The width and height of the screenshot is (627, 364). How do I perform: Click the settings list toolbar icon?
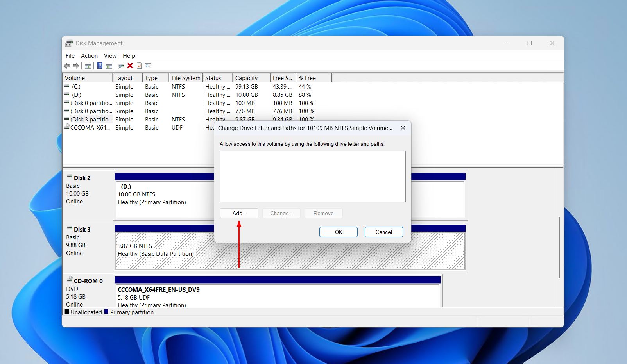(148, 66)
